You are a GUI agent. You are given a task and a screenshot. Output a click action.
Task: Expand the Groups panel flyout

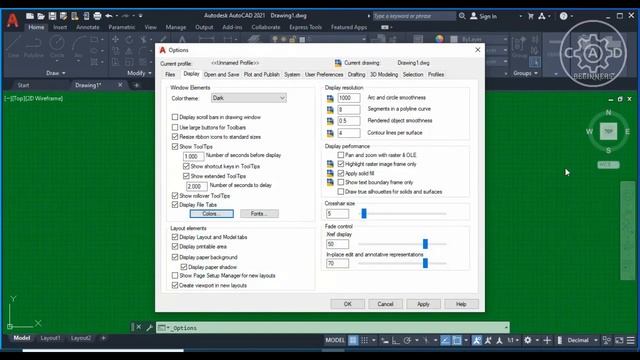point(526,73)
